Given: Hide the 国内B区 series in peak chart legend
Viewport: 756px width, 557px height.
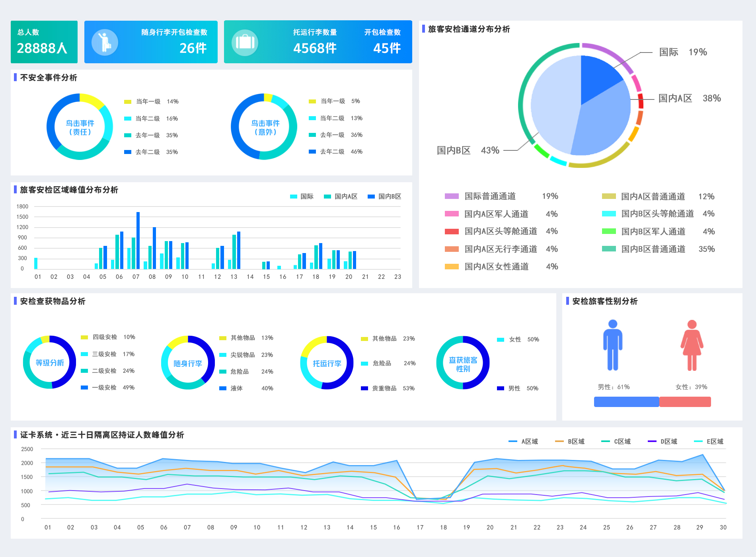Looking at the screenshot, I should pyautogui.click(x=385, y=197).
